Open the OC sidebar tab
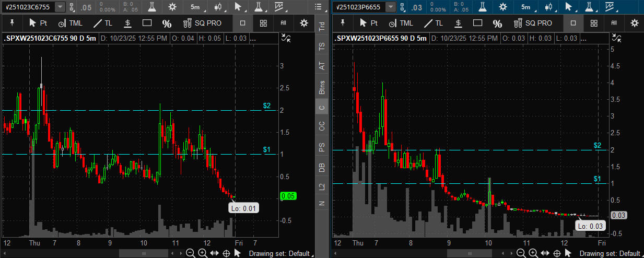This screenshot has height=258, width=644. pos(322,126)
